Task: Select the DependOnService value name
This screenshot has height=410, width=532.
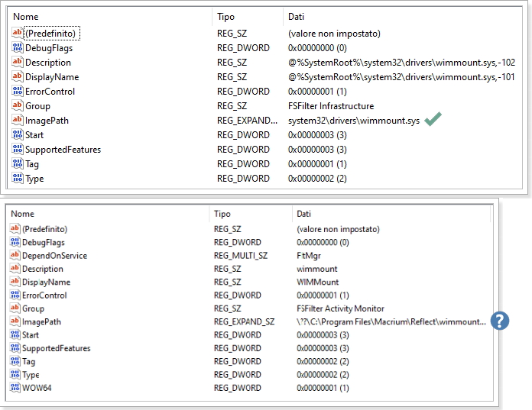Action: tap(54, 256)
